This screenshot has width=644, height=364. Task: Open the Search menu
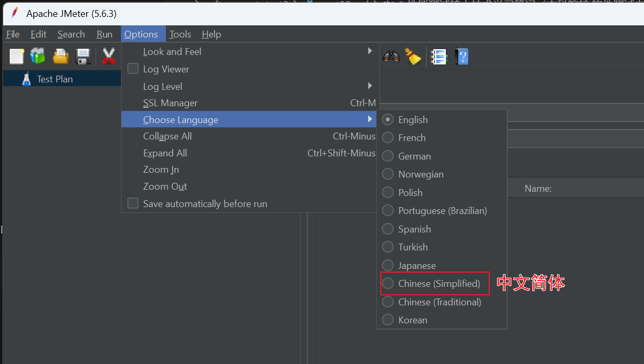tap(71, 34)
